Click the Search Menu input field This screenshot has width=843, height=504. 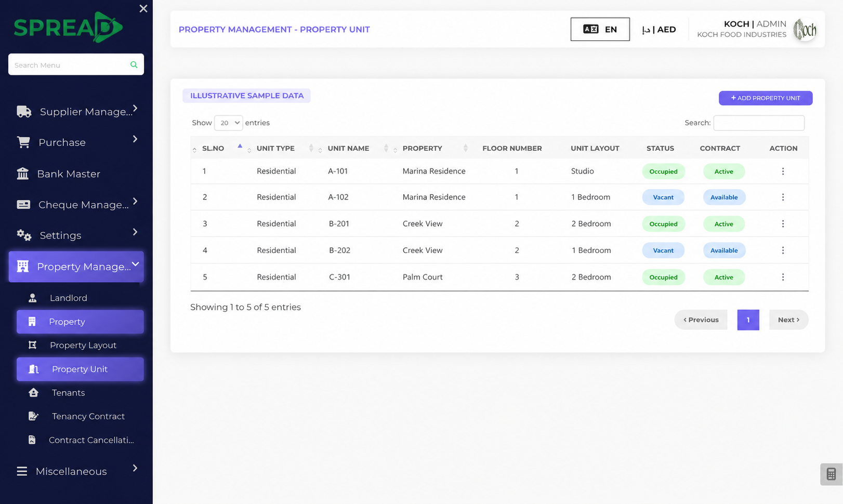(x=76, y=64)
